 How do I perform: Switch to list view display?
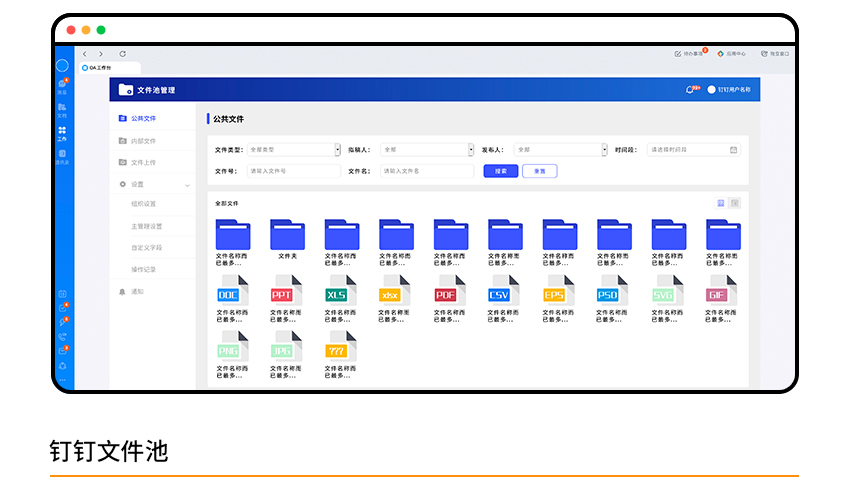point(734,203)
